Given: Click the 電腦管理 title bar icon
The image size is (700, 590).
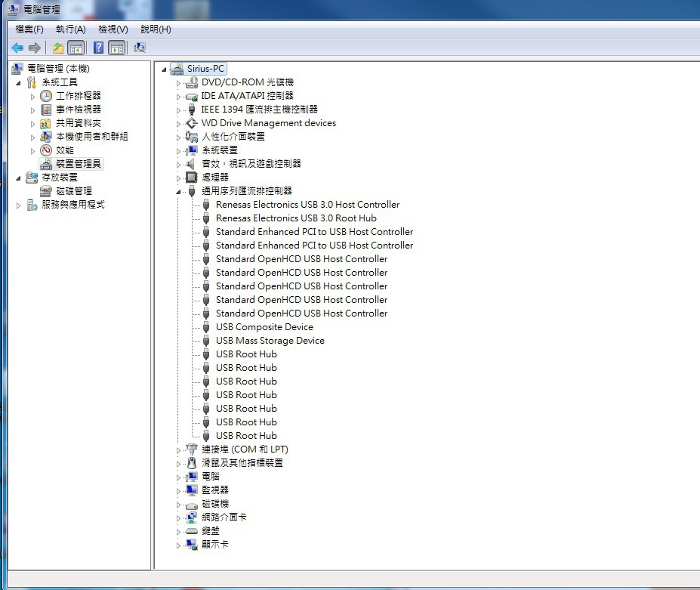Looking at the screenshot, I should [x=14, y=9].
